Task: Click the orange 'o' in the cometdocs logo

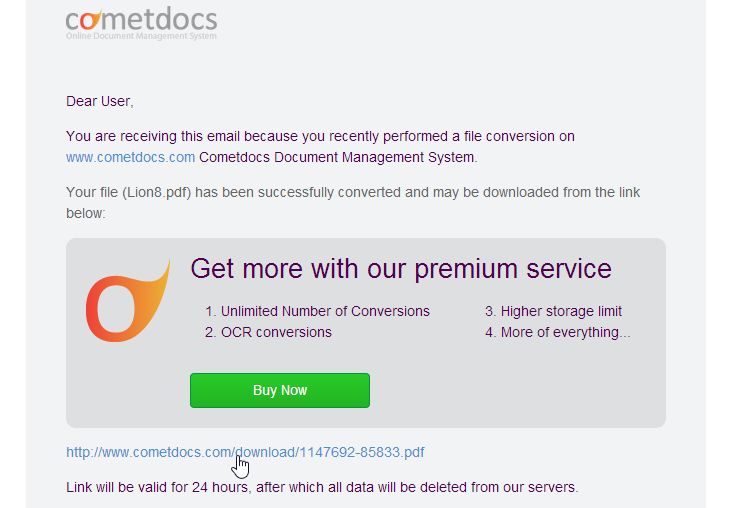Action: click(x=90, y=20)
